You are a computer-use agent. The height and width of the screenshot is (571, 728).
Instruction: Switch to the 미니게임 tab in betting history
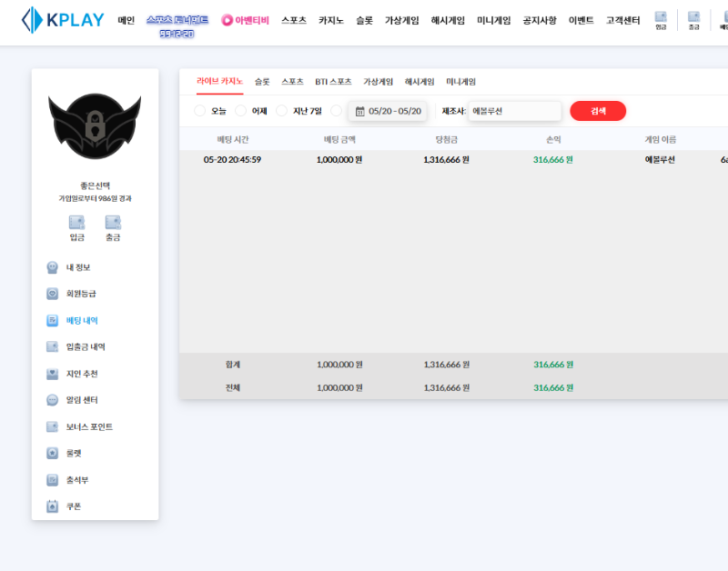(x=460, y=82)
